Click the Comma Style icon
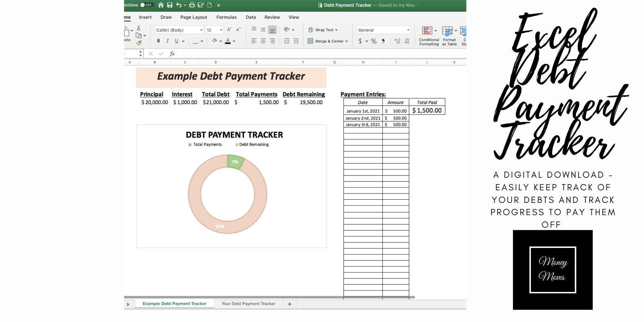This screenshot has height=322, width=644. [x=383, y=41]
